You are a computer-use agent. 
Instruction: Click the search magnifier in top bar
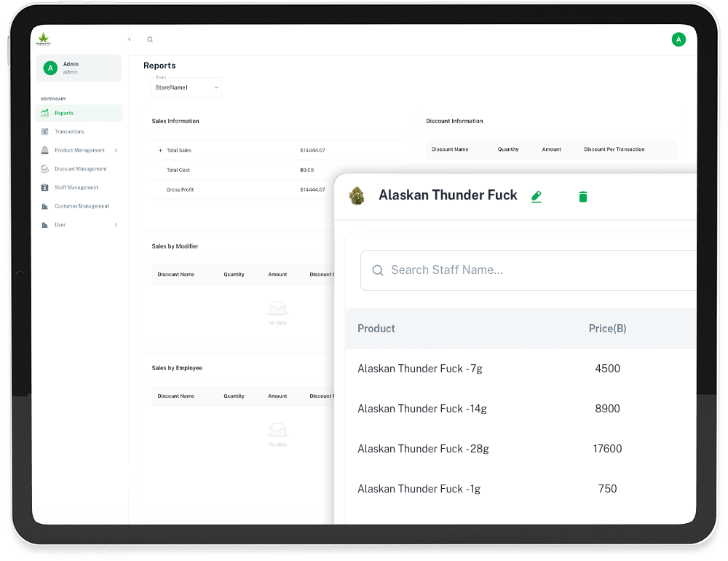pos(150,39)
